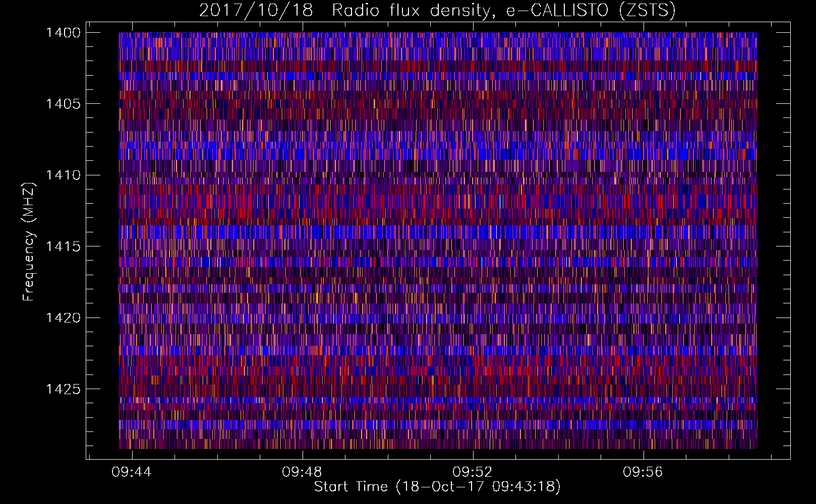
Task: Click the 1415 frequency axis label
Action: coord(63,246)
